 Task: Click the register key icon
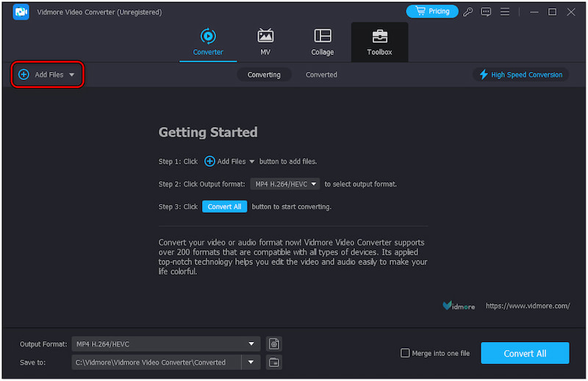468,12
